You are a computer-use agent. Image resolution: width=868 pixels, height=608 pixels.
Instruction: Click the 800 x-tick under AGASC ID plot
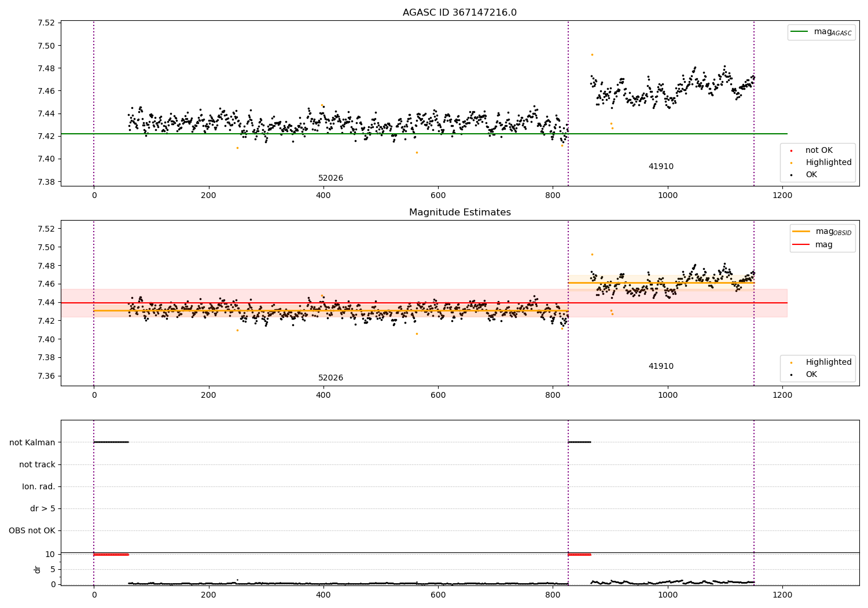pyautogui.click(x=553, y=195)
